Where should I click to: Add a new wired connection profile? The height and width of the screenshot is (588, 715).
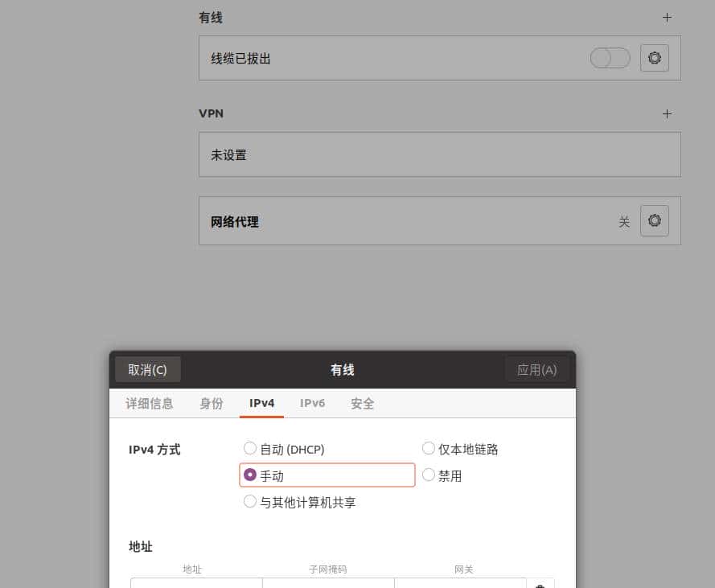(667, 17)
